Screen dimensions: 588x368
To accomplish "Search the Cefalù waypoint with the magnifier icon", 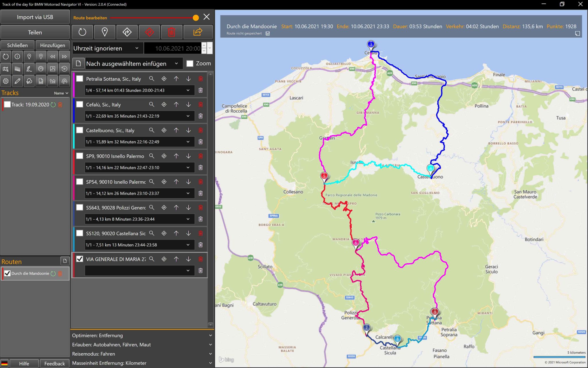I will coord(152,104).
